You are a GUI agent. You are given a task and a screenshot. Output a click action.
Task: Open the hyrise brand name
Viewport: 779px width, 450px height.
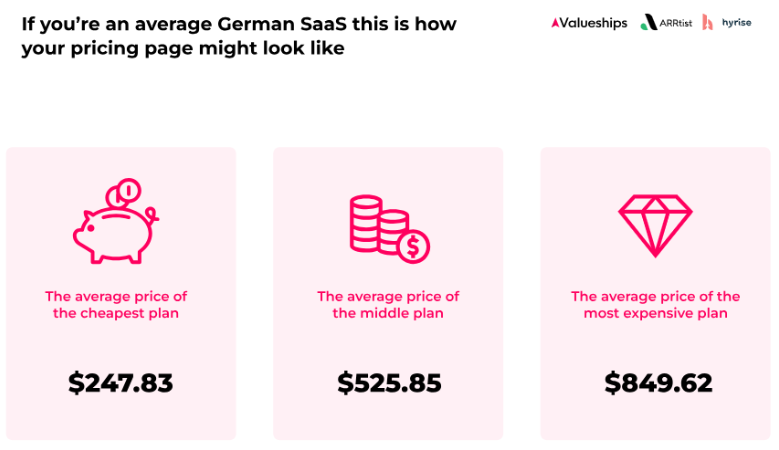(x=736, y=23)
